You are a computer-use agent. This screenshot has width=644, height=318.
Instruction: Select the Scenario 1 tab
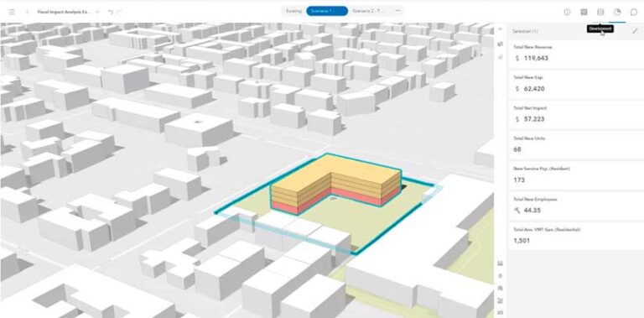point(327,11)
